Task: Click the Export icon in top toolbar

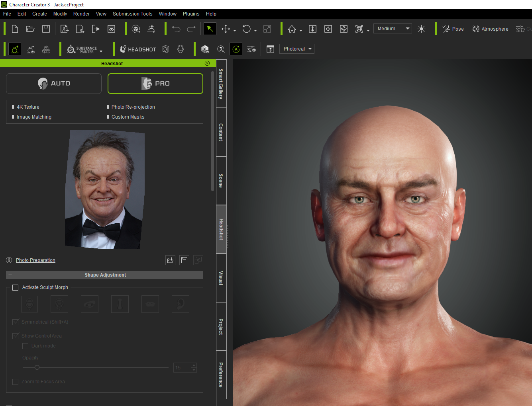Action: [96, 29]
